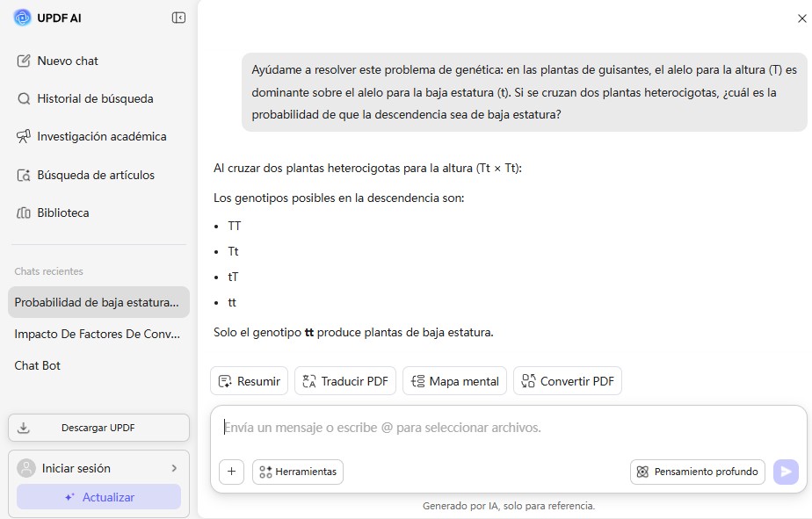Click the plus icon to attach files
The image size is (812, 519).
coord(231,472)
